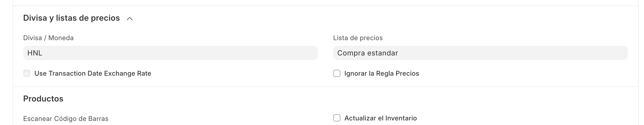Click the word Inventario beside the checkbox
The height and width of the screenshot is (125, 644).
[401, 118]
